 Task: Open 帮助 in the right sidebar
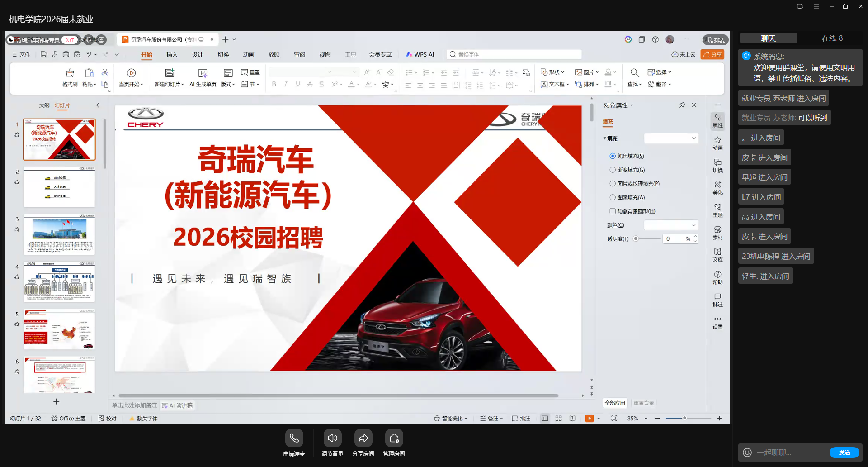(717, 278)
